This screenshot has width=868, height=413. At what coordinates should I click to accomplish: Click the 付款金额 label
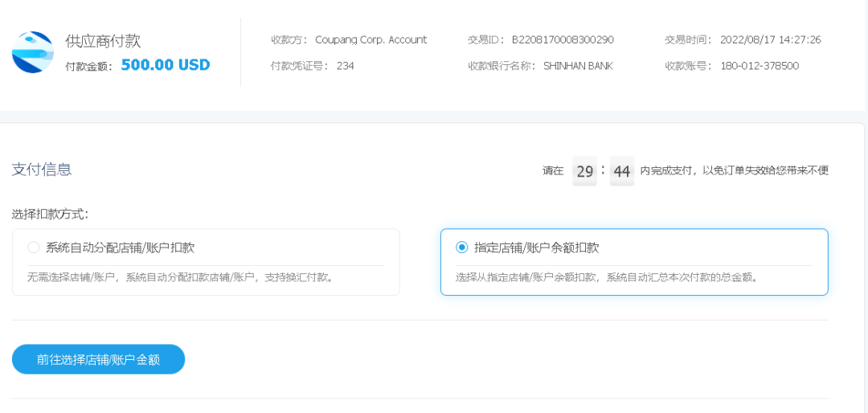pyautogui.click(x=89, y=67)
